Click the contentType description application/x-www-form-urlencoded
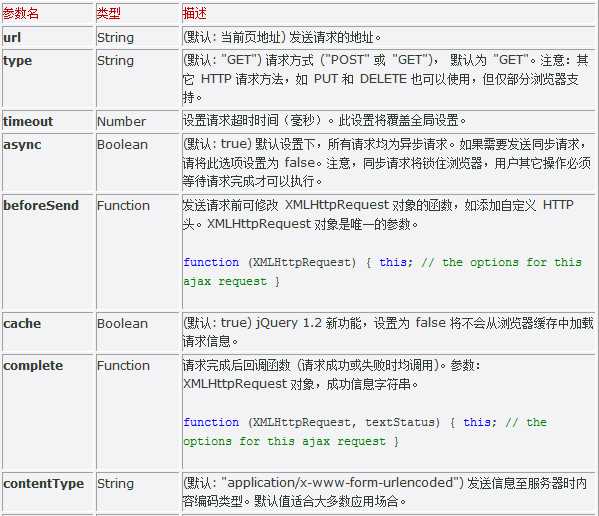 [385, 492]
